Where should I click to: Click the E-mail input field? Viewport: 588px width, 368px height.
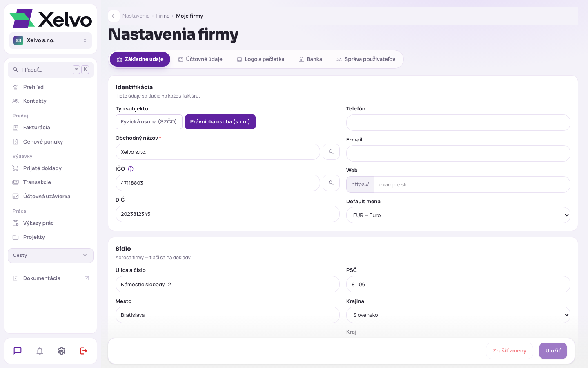pos(458,153)
